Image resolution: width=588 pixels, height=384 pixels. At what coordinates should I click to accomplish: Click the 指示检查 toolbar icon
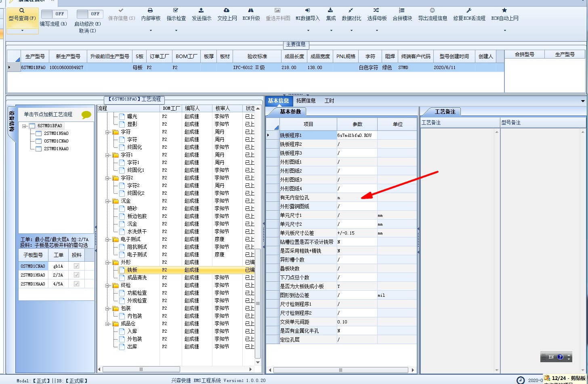coord(176,10)
